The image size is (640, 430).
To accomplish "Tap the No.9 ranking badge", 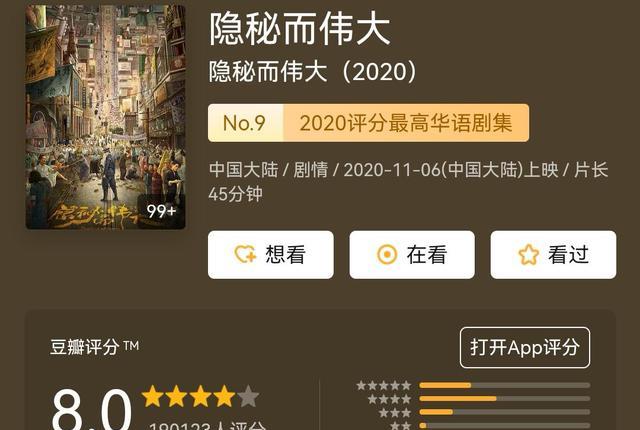I will 245,123.
